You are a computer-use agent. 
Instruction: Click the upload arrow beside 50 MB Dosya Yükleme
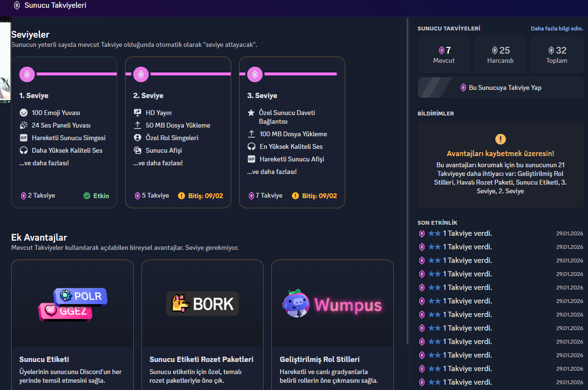point(138,125)
